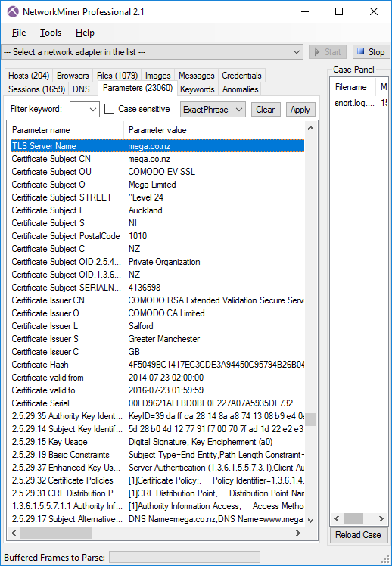Switch to the DNS tab

[81, 89]
